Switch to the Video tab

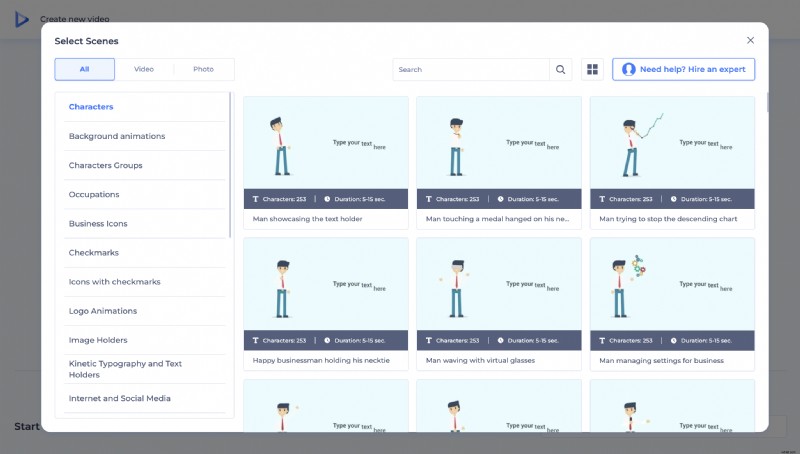point(144,69)
